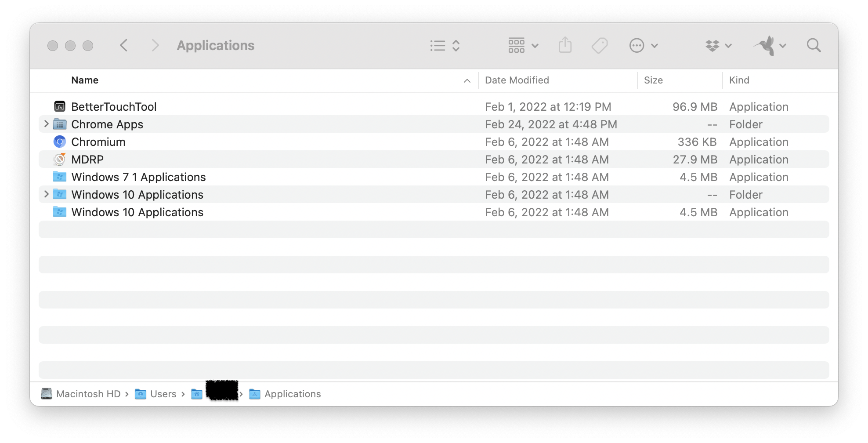Screen dimensions: 868x443
Task: Click the 27.9 MB size value
Action: 695,160
